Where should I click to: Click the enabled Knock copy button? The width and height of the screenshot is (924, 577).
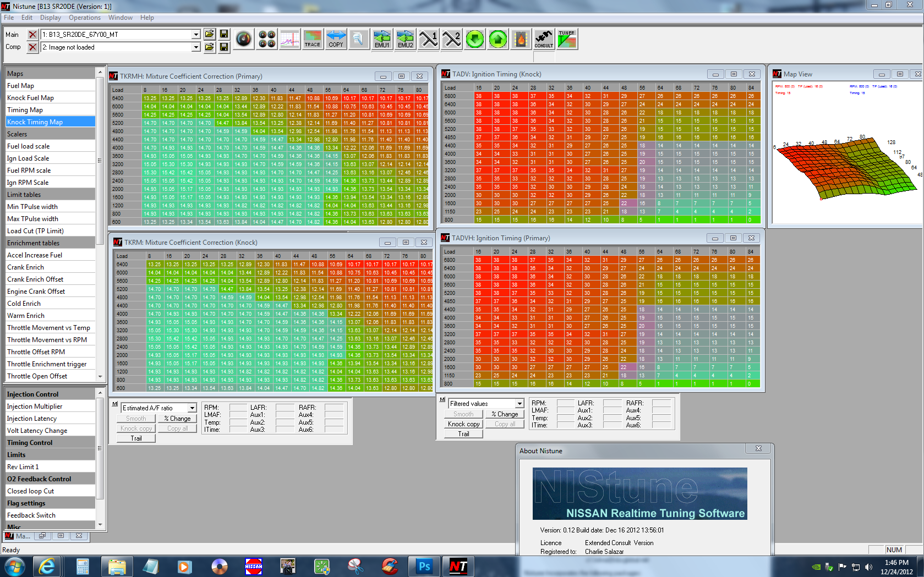coord(463,424)
